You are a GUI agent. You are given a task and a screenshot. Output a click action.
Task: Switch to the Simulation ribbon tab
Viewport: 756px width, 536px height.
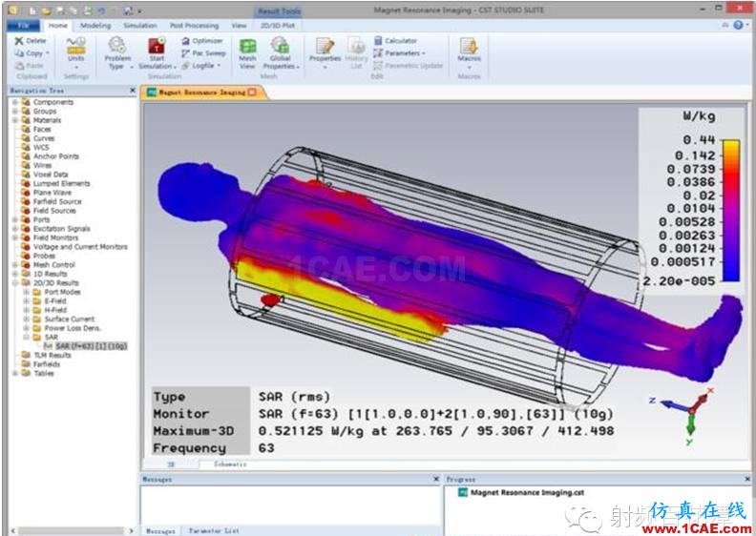[140, 26]
